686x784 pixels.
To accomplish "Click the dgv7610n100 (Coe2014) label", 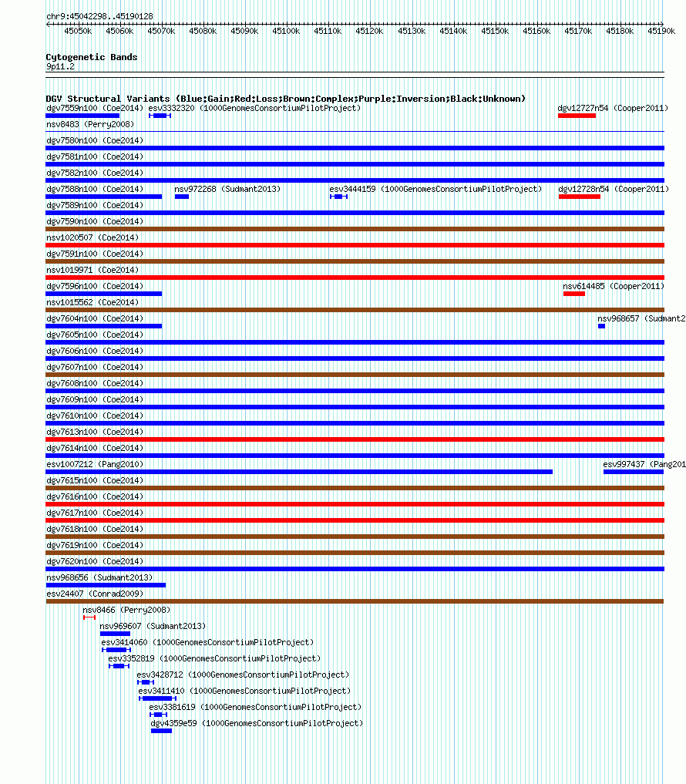I will pos(95,416).
